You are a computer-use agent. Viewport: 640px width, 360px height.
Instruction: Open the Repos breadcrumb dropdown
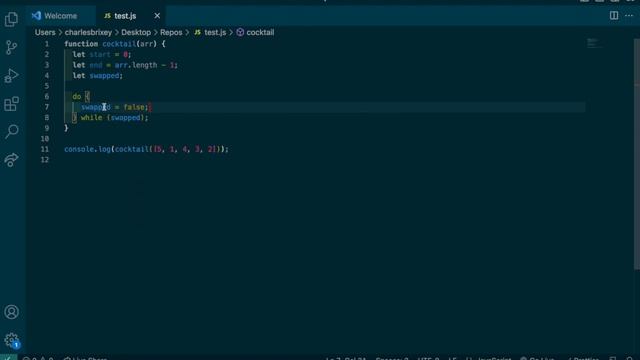pyautogui.click(x=171, y=32)
